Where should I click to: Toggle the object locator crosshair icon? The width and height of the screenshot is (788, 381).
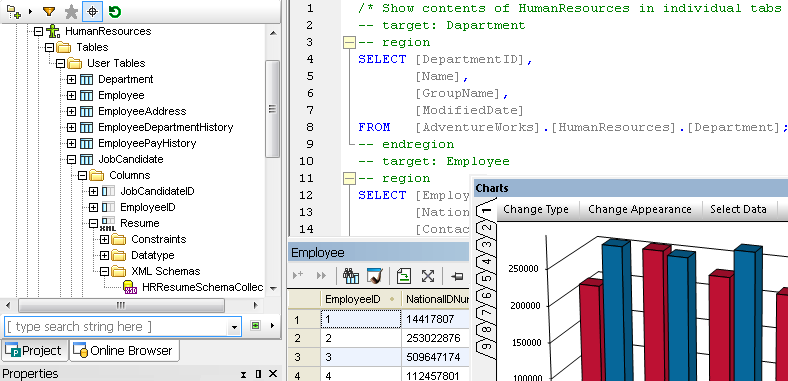(x=92, y=11)
